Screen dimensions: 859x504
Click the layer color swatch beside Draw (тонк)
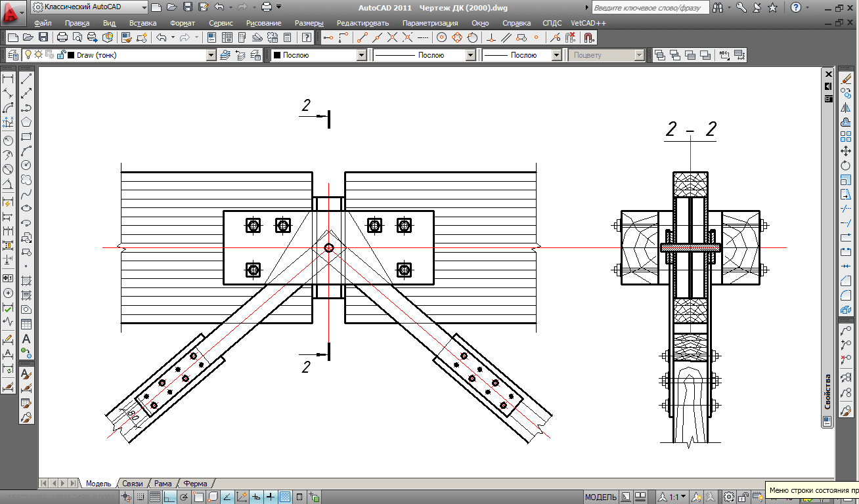[71, 55]
